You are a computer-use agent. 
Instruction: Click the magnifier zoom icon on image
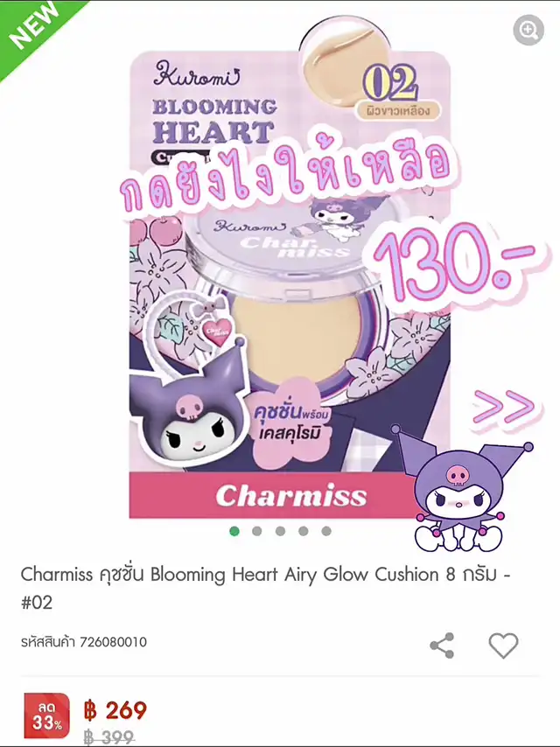coord(528,30)
